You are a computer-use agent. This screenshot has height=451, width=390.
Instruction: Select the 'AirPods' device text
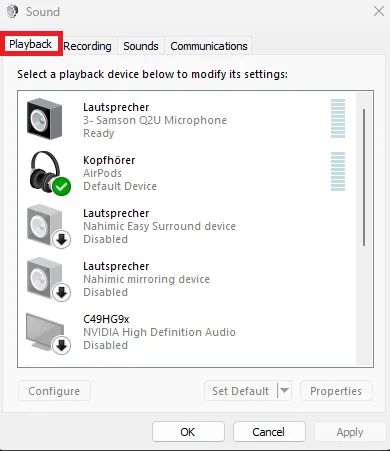pos(102,173)
